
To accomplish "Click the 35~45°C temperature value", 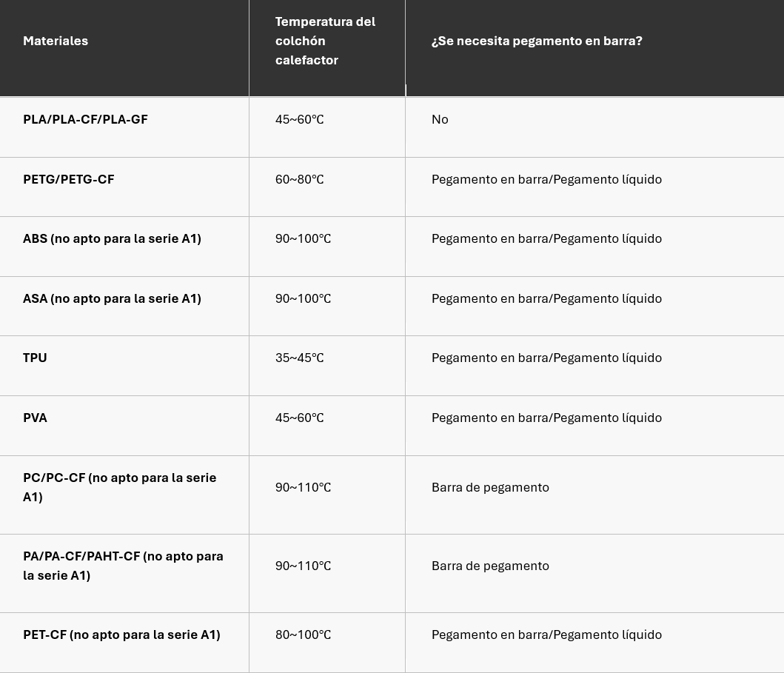I will pyautogui.click(x=299, y=358).
